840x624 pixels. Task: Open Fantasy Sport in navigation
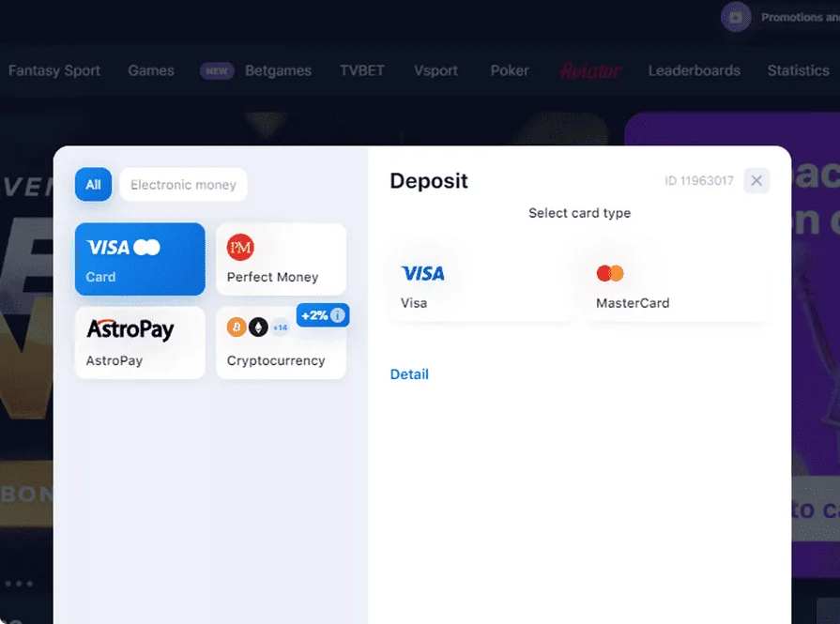tap(54, 70)
